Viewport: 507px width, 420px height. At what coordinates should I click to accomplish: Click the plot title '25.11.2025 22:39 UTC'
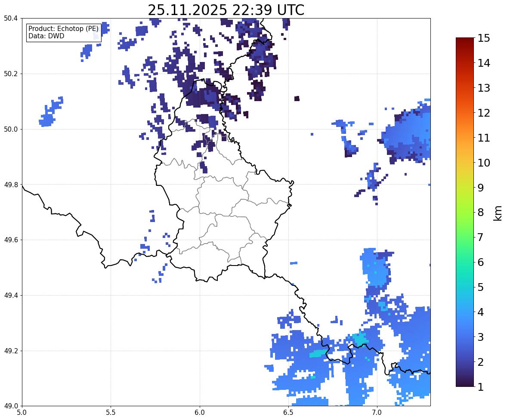[x=226, y=10]
